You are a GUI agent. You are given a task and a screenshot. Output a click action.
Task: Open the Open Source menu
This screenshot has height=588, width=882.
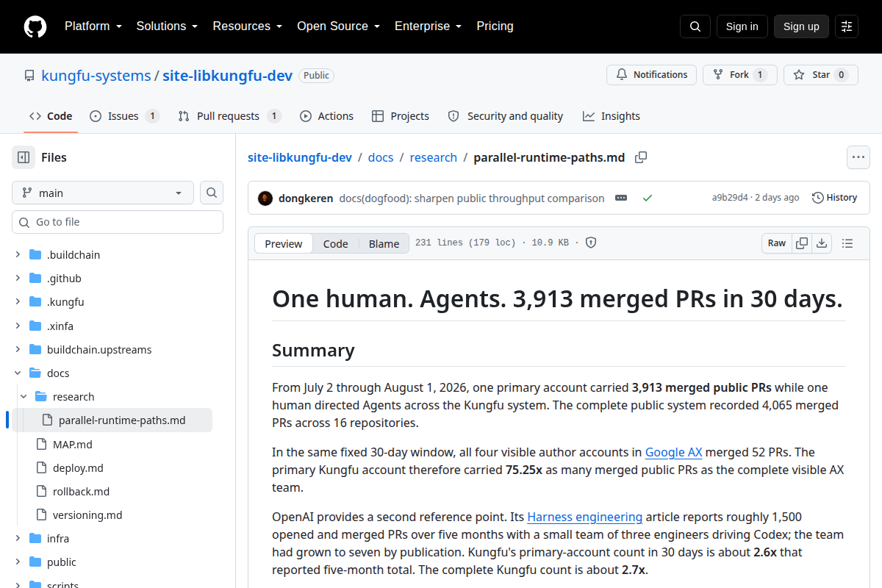click(338, 26)
